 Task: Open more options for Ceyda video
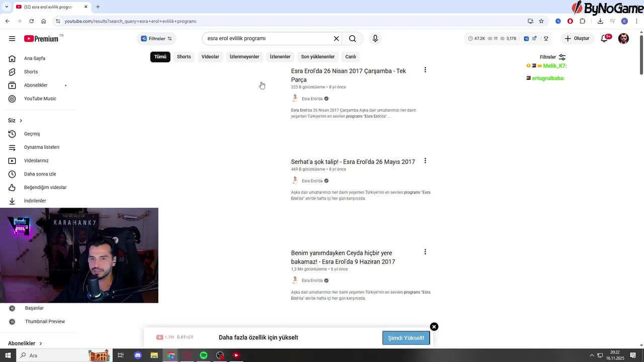(x=425, y=252)
